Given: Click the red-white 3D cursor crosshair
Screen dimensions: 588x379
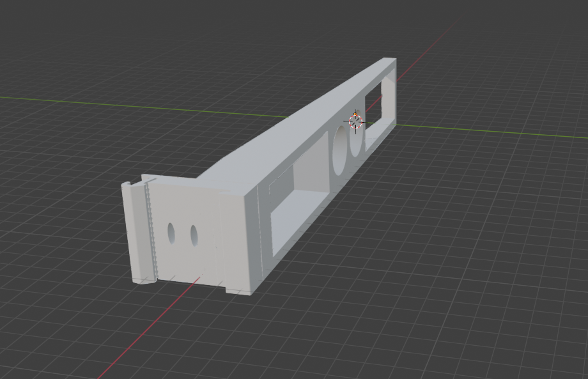Looking at the screenshot, I should [x=355, y=121].
